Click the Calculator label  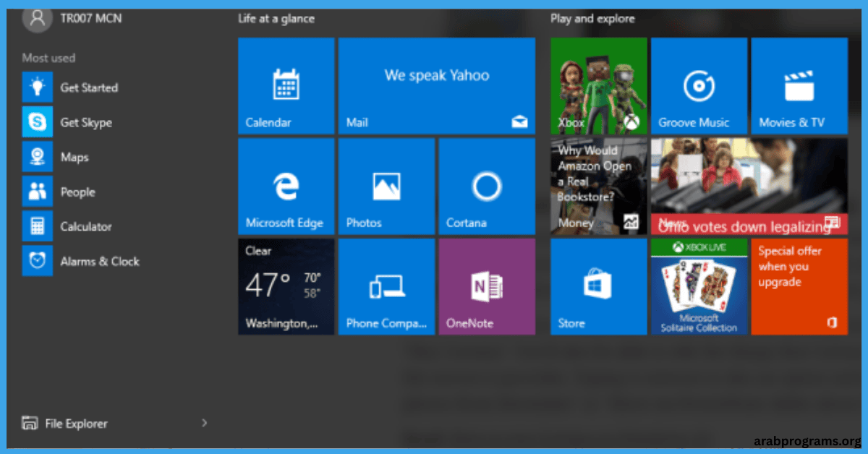click(86, 226)
